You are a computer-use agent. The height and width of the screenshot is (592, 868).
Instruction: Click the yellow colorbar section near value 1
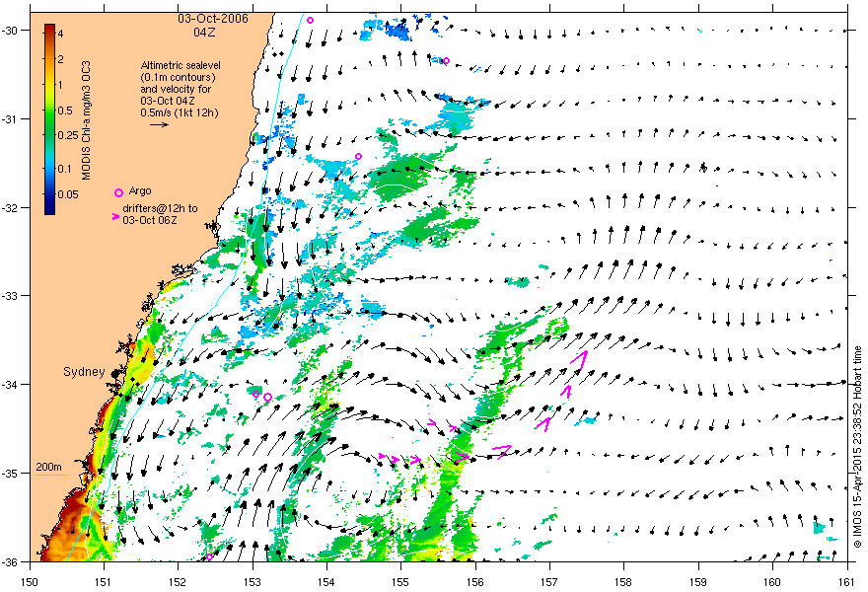pyautogui.click(x=49, y=85)
